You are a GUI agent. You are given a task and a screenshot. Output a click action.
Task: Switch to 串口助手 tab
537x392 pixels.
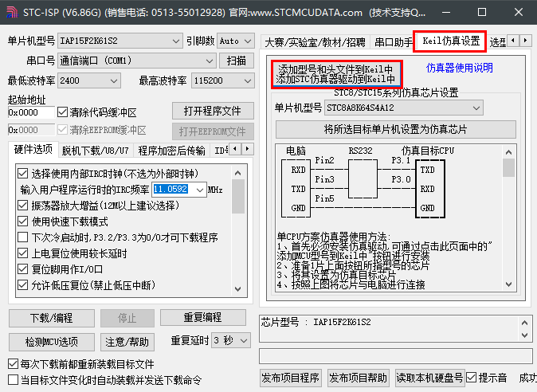(x=394, y=42)
